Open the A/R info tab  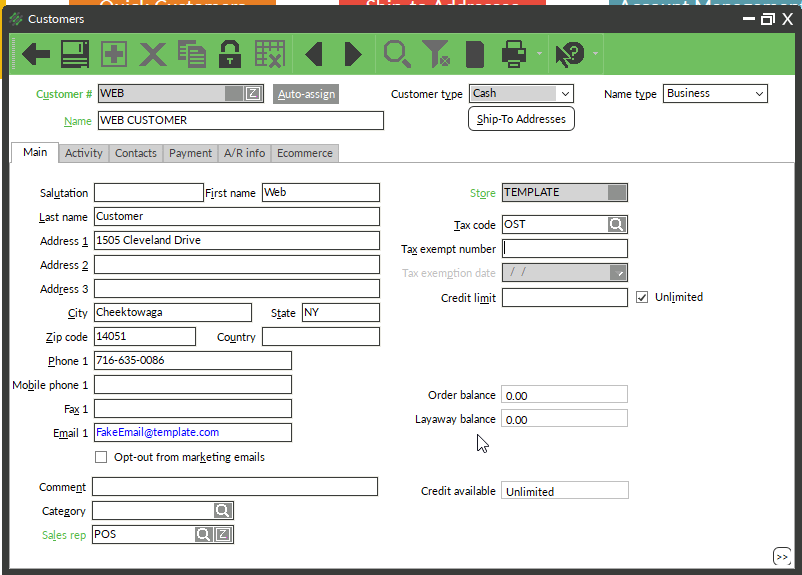tap(244, 153)
